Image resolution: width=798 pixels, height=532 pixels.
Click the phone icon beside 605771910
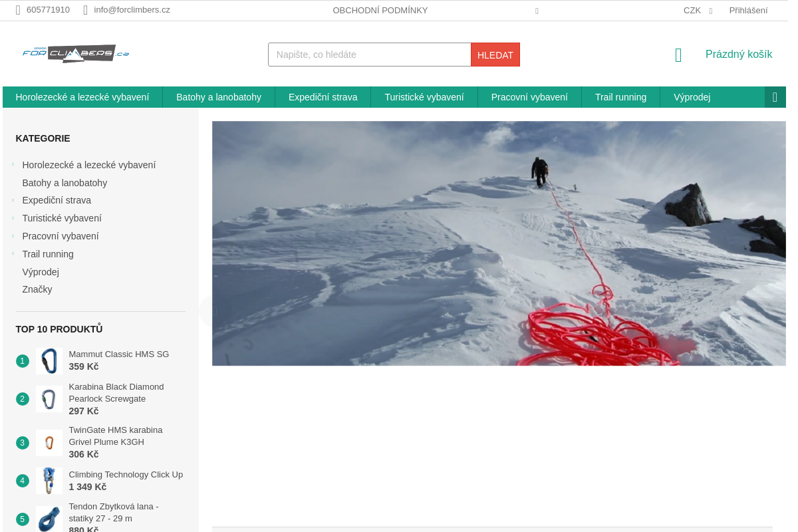18,10
